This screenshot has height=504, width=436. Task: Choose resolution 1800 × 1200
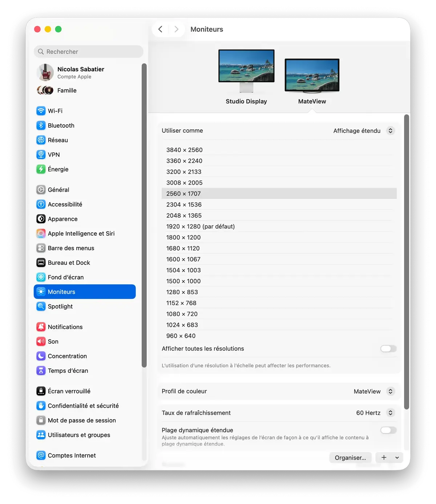(x=279, y=237)
